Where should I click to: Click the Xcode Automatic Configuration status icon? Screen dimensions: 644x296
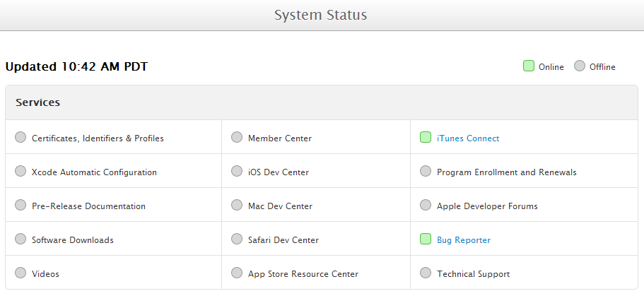[x=21, y=172]
